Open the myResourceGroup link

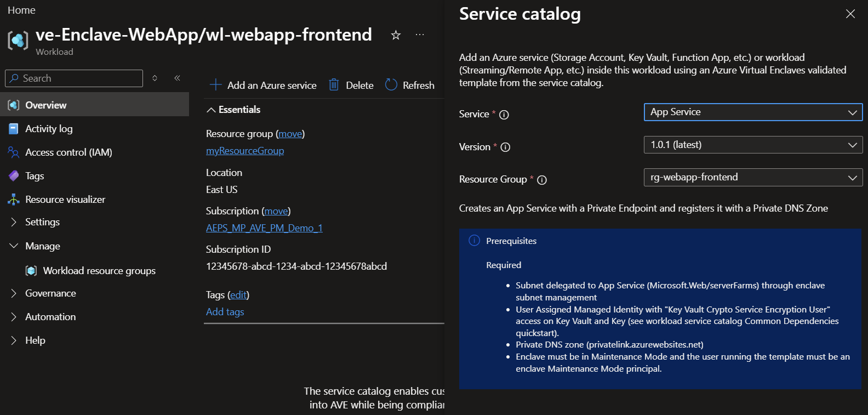click(x=245, y=151)
